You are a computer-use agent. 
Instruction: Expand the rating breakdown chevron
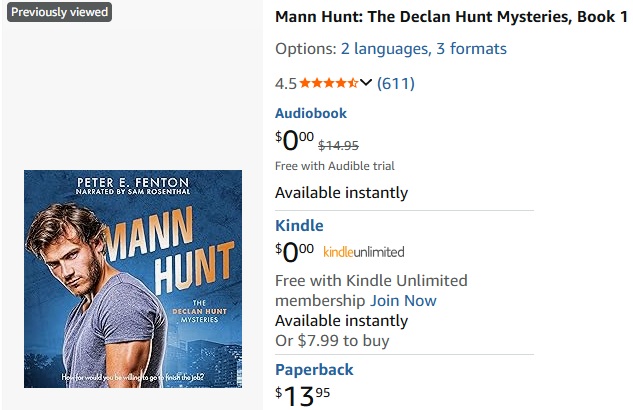click(x=366, y=83)
